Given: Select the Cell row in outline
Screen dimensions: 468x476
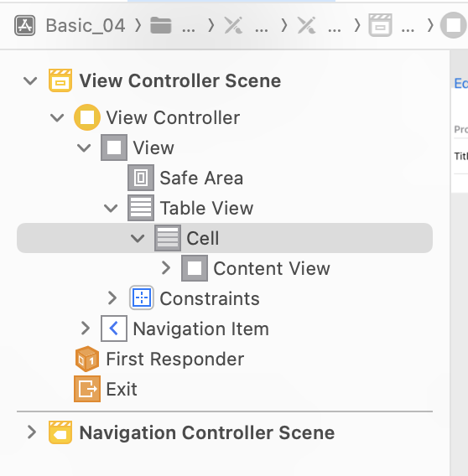Looking at the screenshot, I should pyautogui.click(x=225, y=238).
